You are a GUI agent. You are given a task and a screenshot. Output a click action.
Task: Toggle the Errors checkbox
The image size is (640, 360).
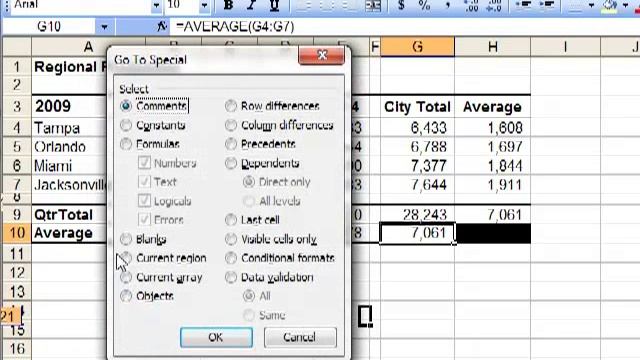[x=144, y=220]
